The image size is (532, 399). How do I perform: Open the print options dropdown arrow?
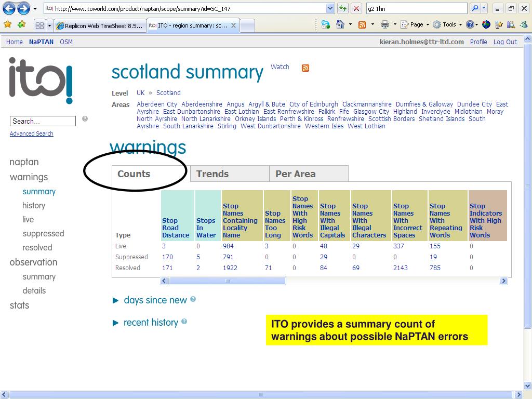[x=395, y=24]
